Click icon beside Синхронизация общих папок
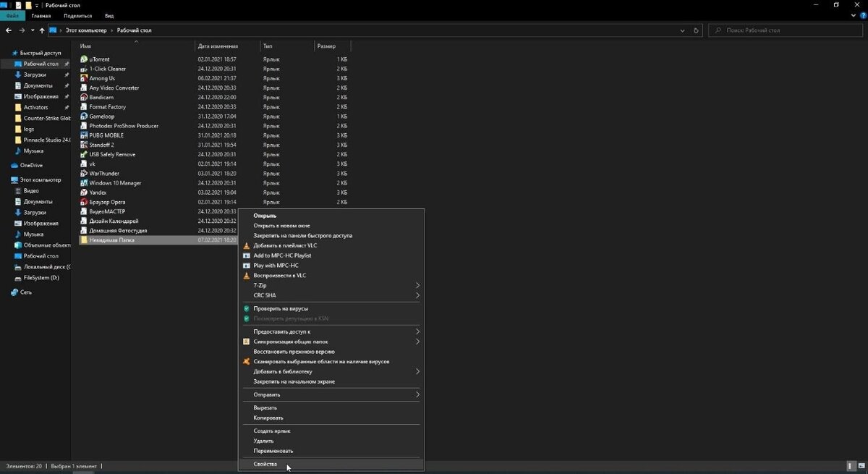This screenshot has height=474, width=868. [x=246, y=342]
